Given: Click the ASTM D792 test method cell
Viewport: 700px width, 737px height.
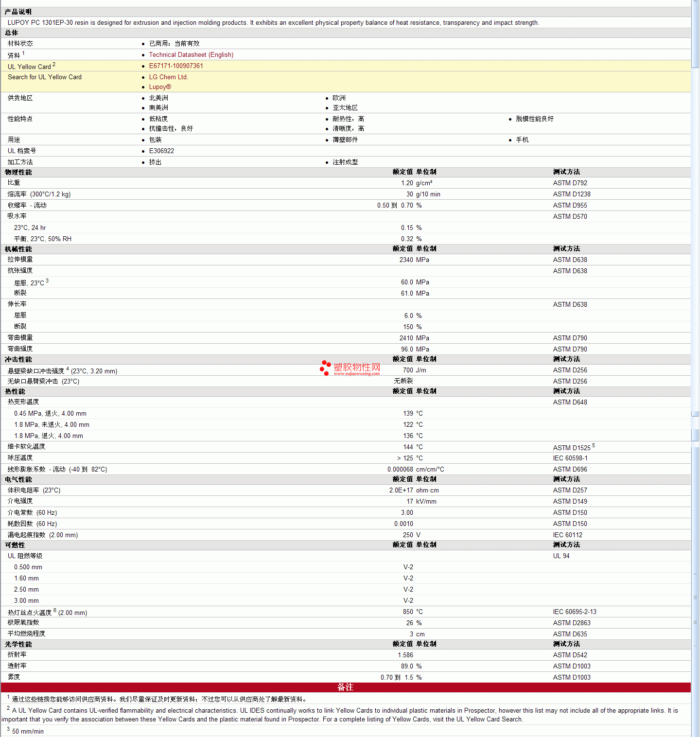Looking at the screenshot, I should pos(570,183).
